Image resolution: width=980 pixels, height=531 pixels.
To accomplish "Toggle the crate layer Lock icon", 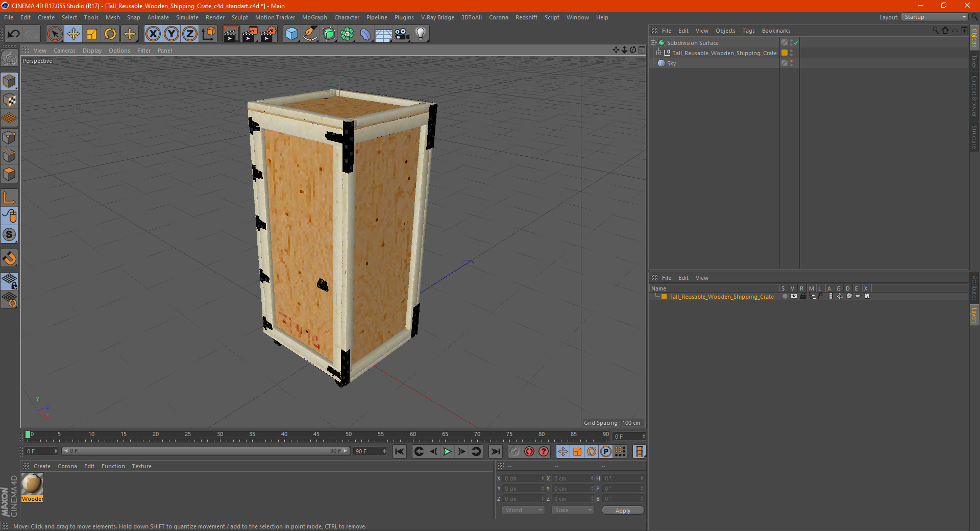I will (x=821, y=296).
